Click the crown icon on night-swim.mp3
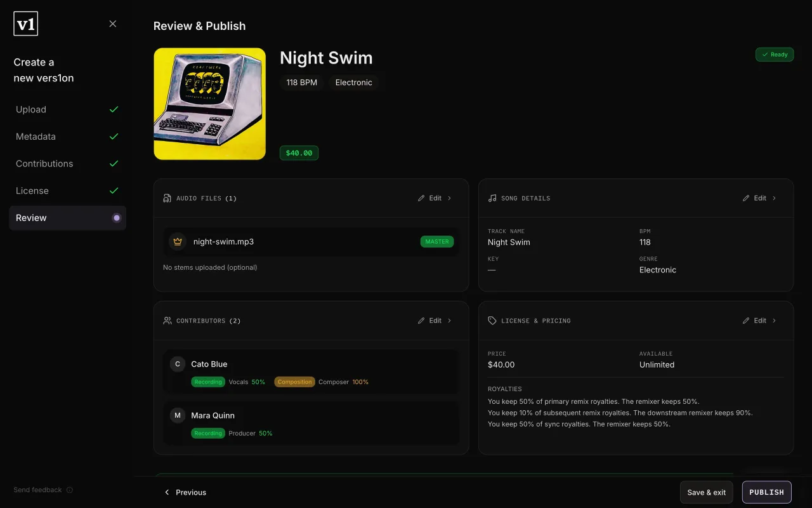The image size is (812, 508). click(x=178, y=241)
